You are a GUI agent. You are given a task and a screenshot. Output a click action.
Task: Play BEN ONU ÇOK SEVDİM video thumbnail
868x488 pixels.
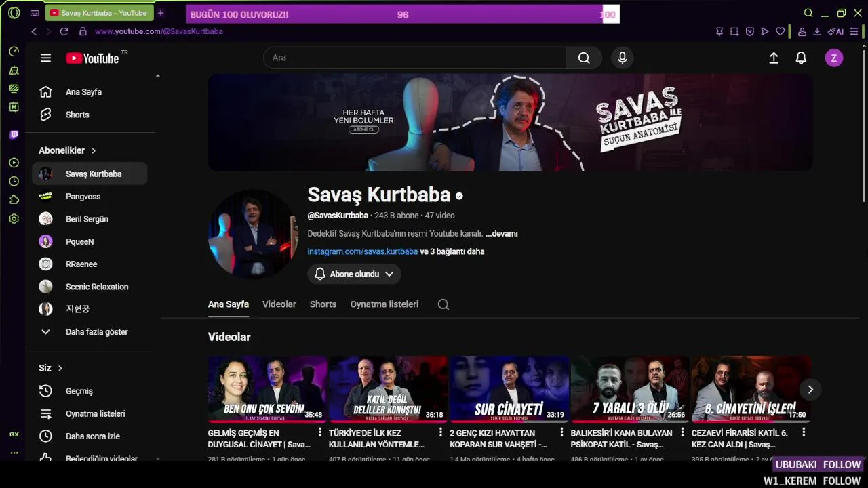(267, 389)
